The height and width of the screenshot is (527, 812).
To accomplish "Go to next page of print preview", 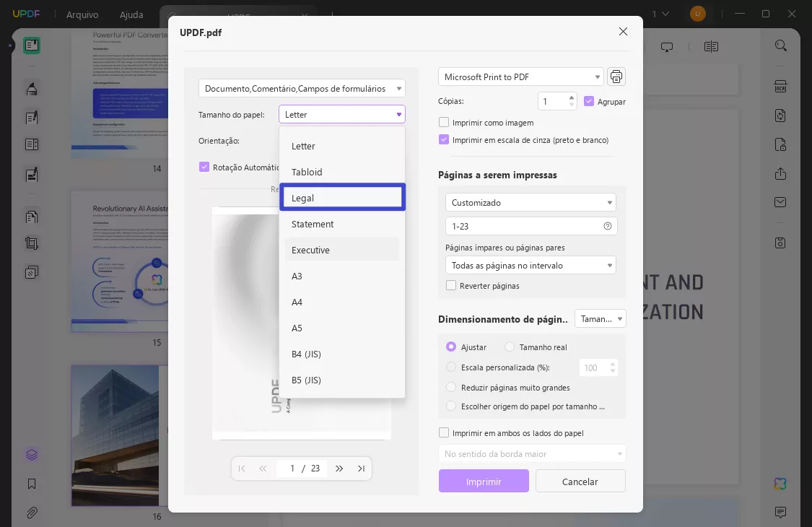I will [339, 469].
